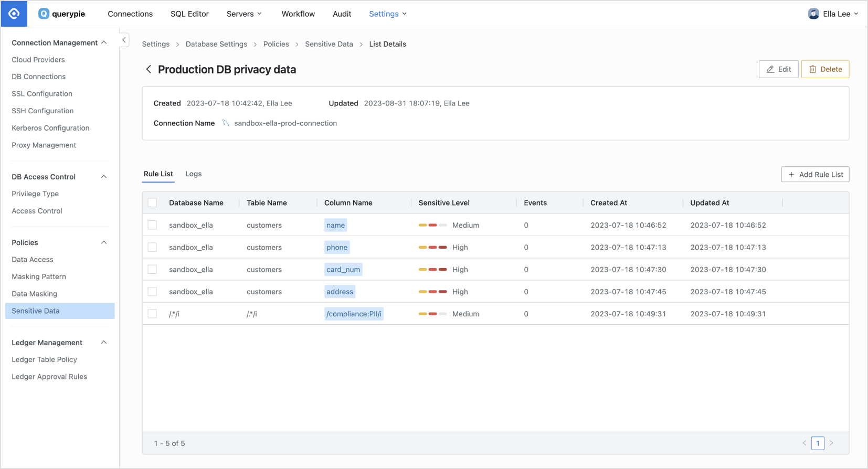
Task: Open Kerberos Configuration in sidebar
Action: click(50, 128)
